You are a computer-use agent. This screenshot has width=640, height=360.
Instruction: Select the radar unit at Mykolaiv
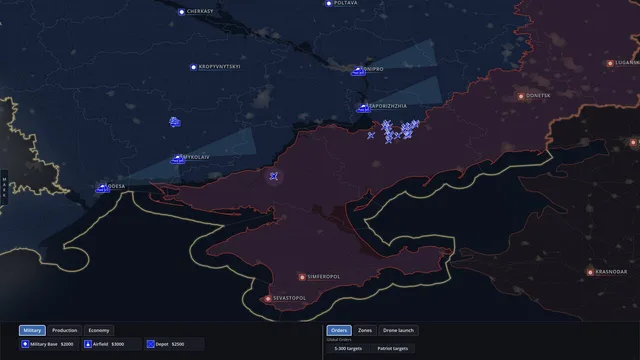[178, 159]
